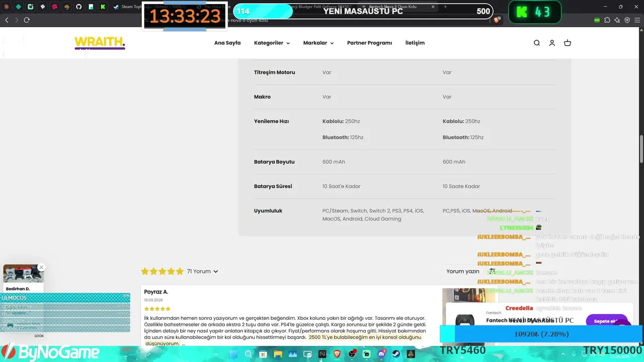644x362 pixels.
Task: Expand the Kategoriler dropdown menu
Action: 272,43
